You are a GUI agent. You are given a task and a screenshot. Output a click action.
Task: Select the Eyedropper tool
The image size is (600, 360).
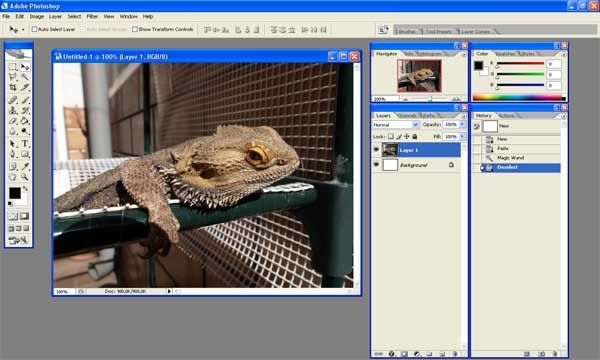pyautogui.click(x=25, y=166)
